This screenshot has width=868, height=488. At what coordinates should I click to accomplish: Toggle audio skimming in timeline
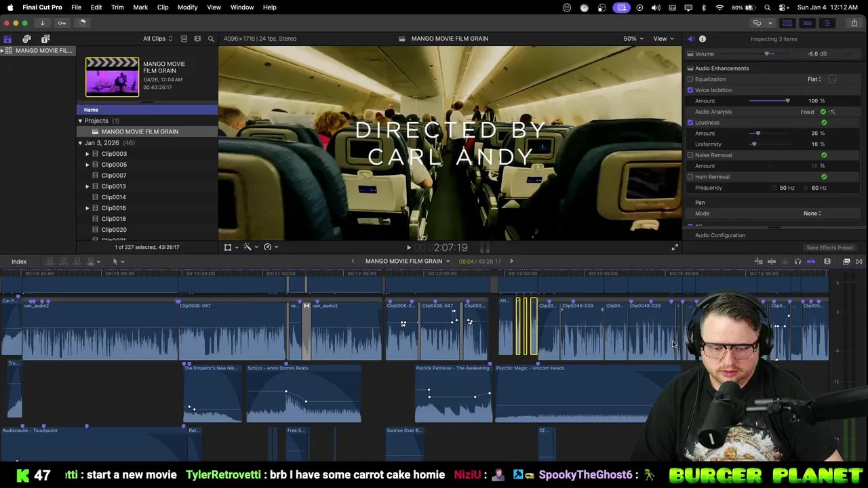coord(785,262)
